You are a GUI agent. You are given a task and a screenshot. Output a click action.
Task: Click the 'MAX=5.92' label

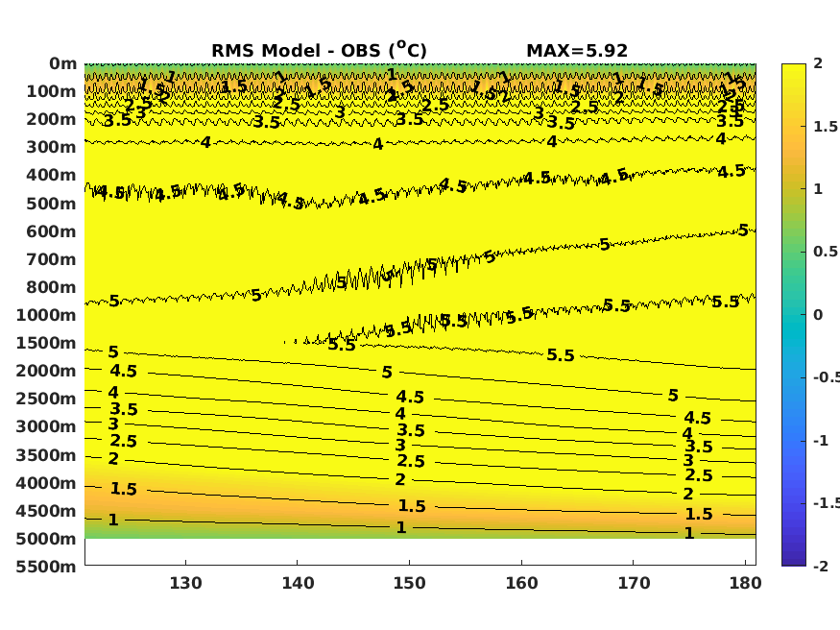(x=577, y=50)
